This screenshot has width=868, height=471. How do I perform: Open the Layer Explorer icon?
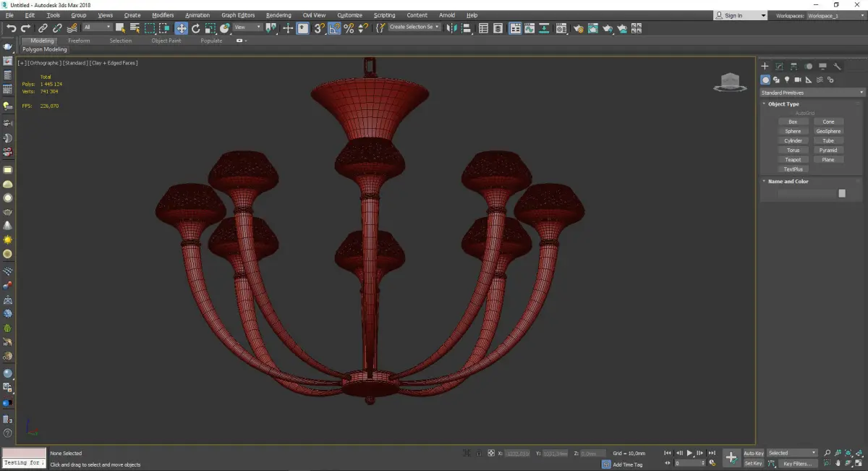click(498, 28)
